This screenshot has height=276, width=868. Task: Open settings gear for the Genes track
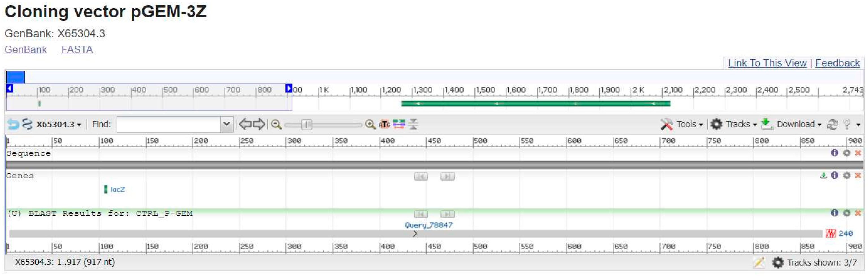[847, 175]
